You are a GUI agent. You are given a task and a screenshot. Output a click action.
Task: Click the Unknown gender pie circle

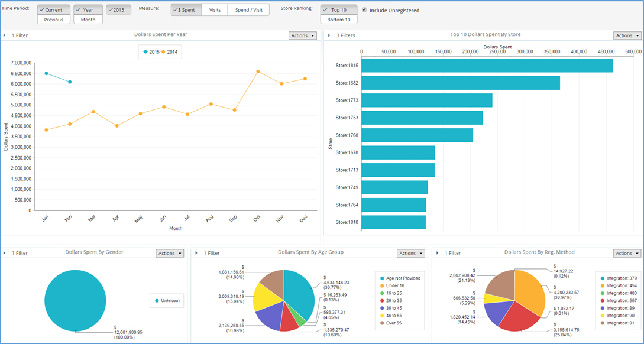coord(75,300)
